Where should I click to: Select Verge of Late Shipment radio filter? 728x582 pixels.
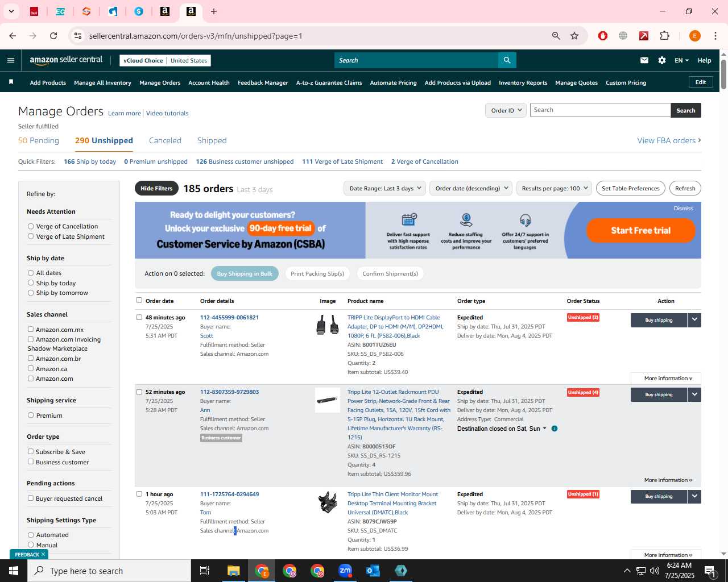[x=31, y=236]
